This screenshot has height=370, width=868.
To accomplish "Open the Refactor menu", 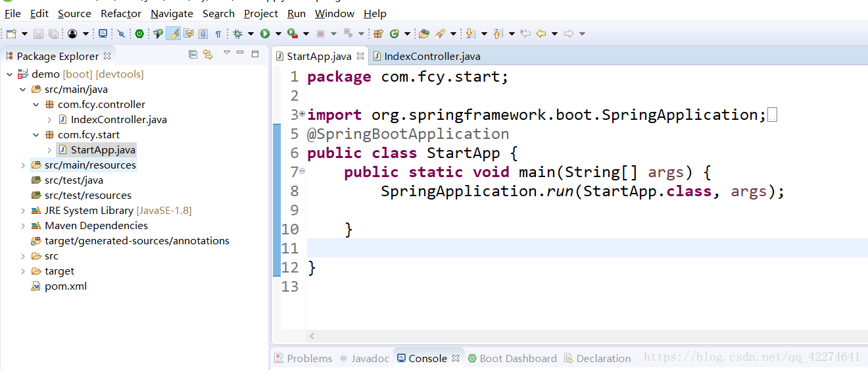I will (x=121, y=13).
